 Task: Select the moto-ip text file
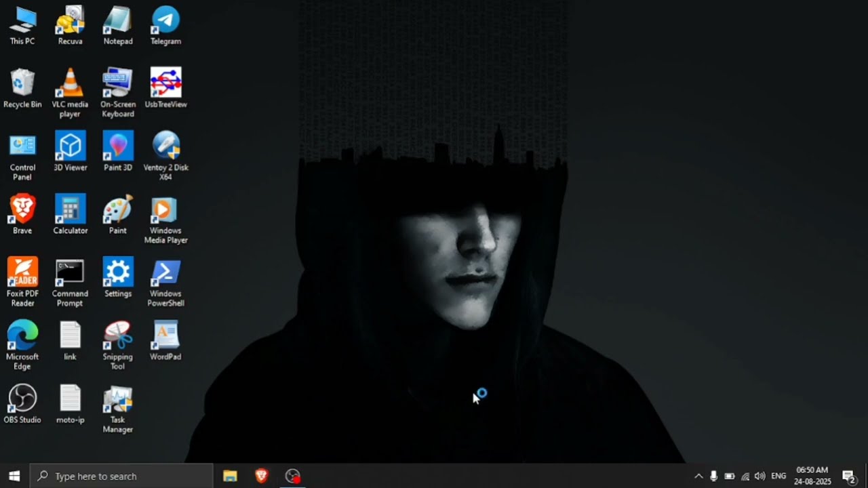click(70, 403)
